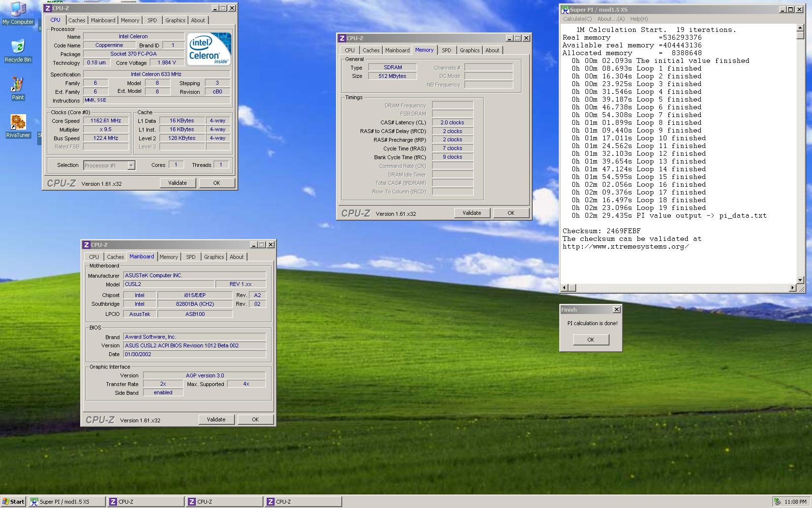Close the Finish dialog with X
Image resolution: width=812 pixels, height=508 pixels.
(616, 310)
